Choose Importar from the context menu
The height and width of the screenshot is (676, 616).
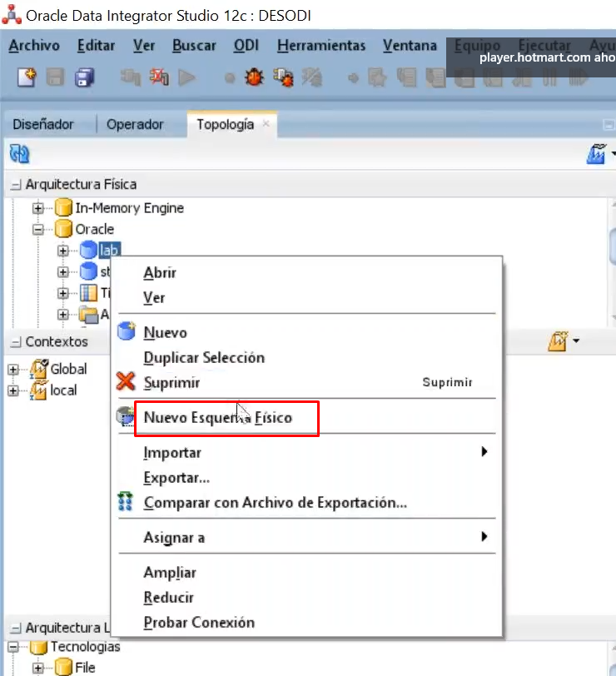pos(172,453)
